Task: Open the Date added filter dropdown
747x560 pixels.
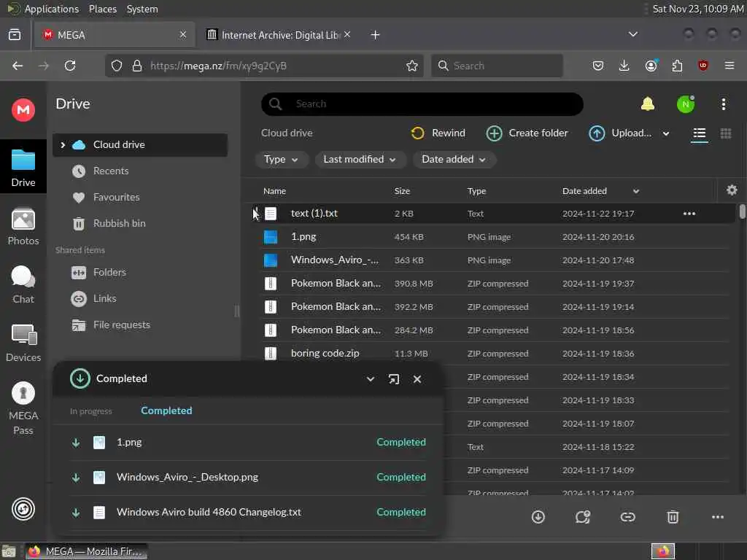Action: click(454, 160)
